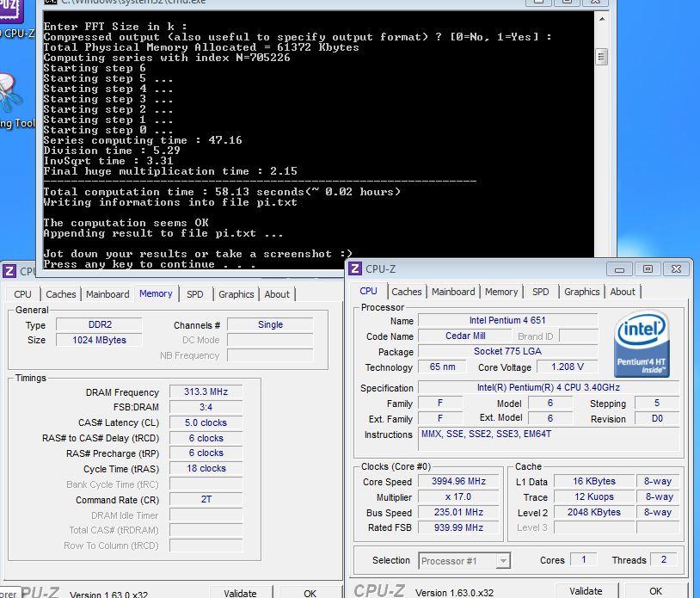Viewport: 700px width, 598px height.
Task: Click the 3994.96 MHz core speed value
Action: click(x=458, y=482)
